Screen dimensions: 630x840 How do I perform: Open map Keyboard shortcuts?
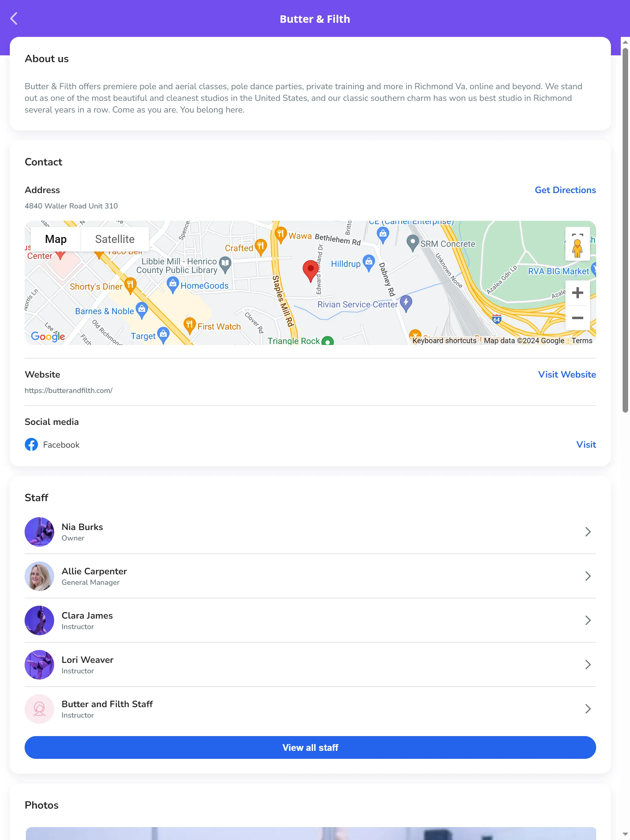(x=444, y=341)
